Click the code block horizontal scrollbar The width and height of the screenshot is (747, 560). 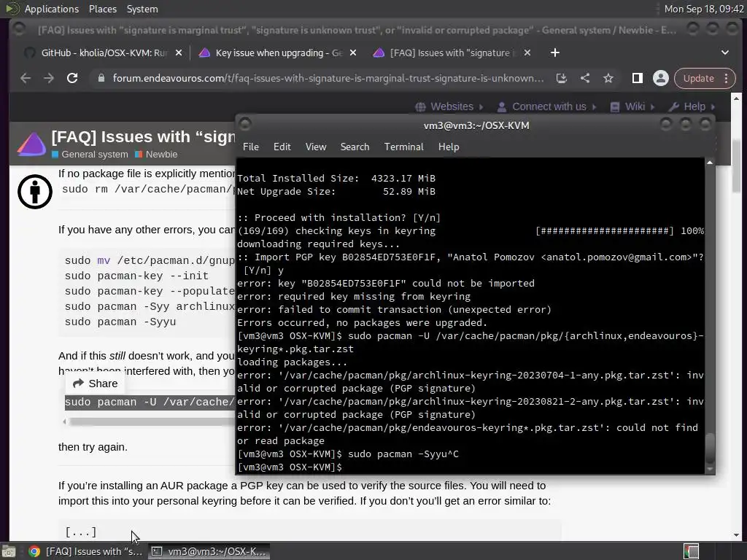click(x=152, y=421)
